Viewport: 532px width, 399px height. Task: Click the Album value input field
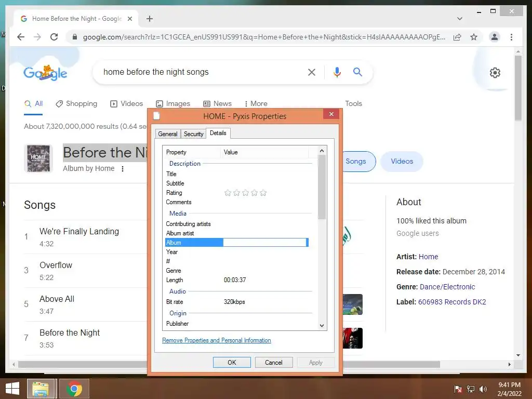click(264, 243)
